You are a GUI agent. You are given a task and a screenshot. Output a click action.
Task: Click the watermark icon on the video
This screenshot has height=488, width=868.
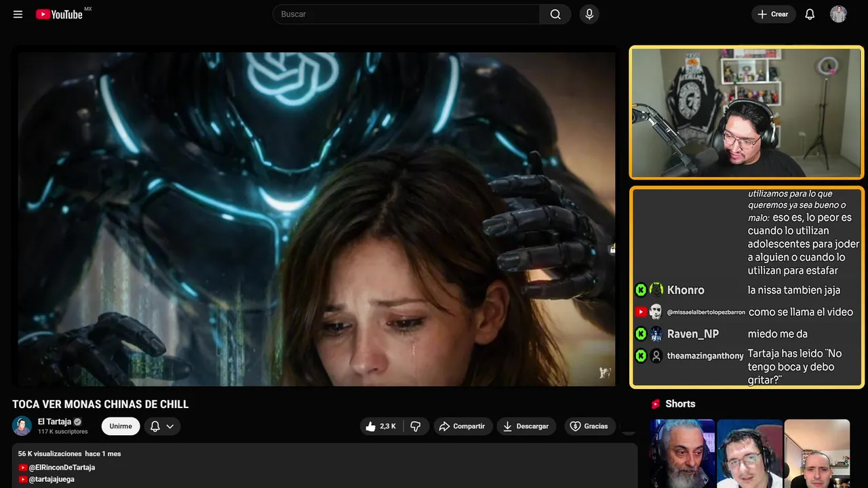click(605, 372)
